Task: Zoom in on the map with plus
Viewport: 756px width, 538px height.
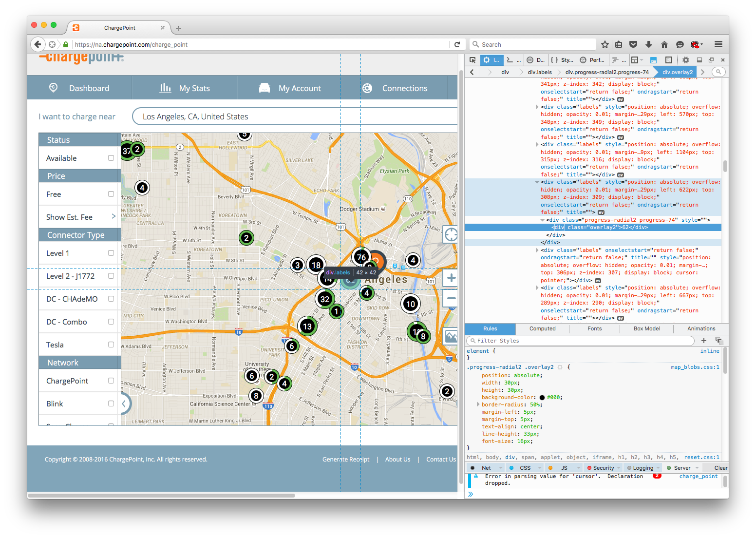Action: point(451,278)
